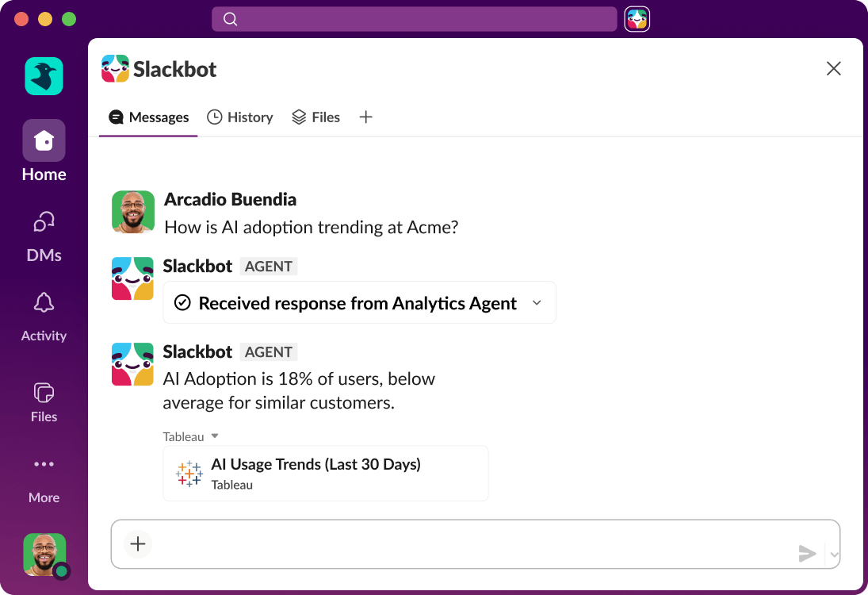The image size is (868, 595).
Task: Open the More options sidebar icon
Action: [x=44, y=464]
